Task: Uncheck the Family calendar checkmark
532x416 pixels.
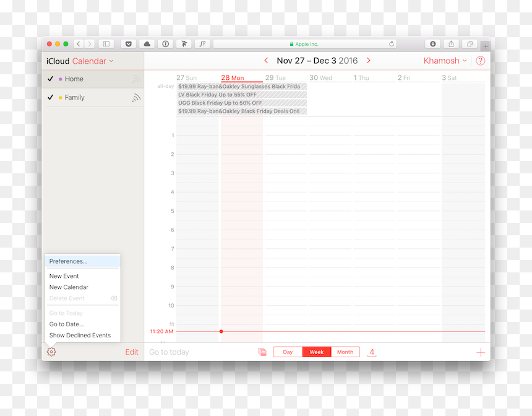Action: (x=51, y=97)
